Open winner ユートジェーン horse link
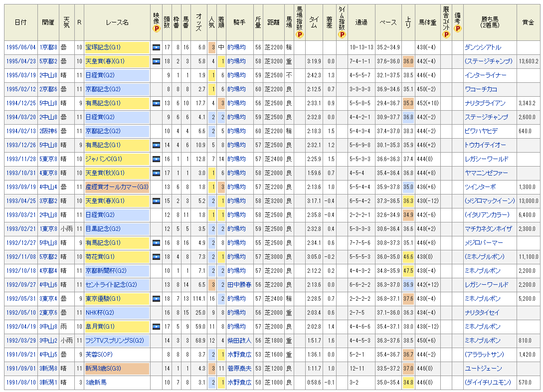Viewport: 543px width, 392px height. click(x=483, y=369)
